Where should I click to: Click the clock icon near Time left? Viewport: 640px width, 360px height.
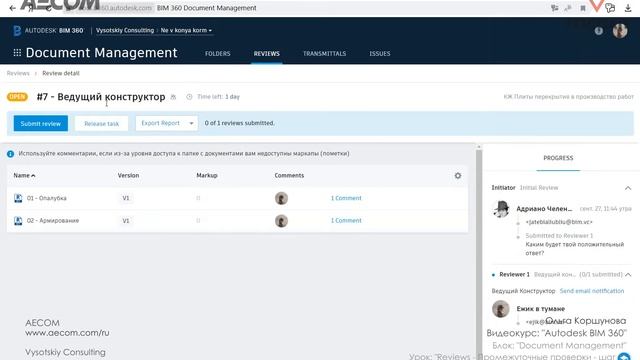[189, 97]
